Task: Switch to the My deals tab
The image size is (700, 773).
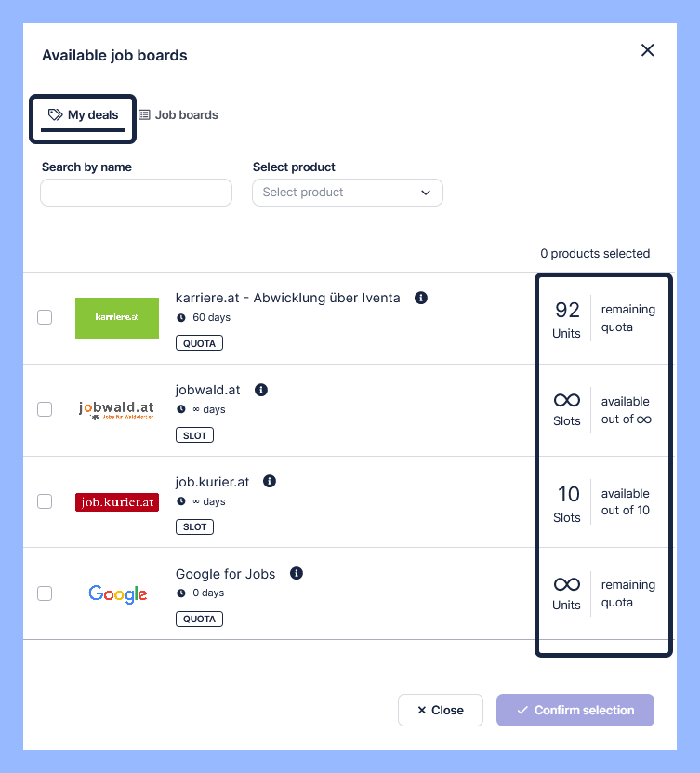Action: (84, 115)
